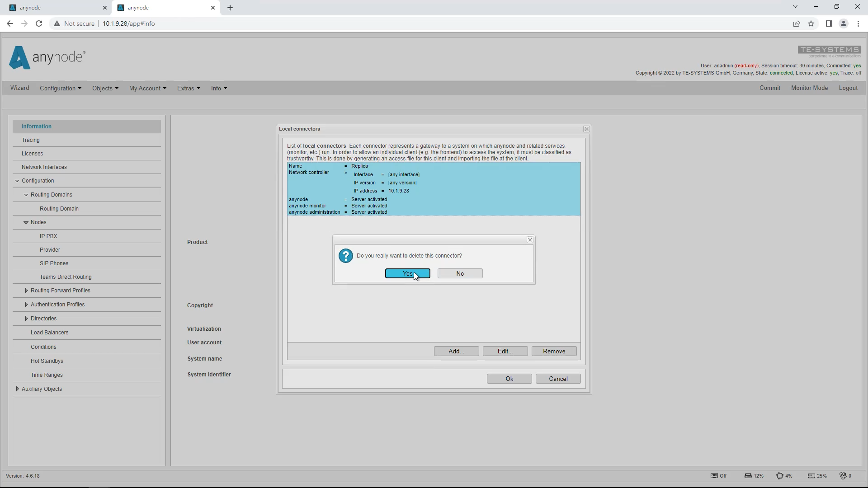Confirm deletion with the Yes button
Image resolution: width=868 pixels, height=488 pixels.
coord(407,273)
